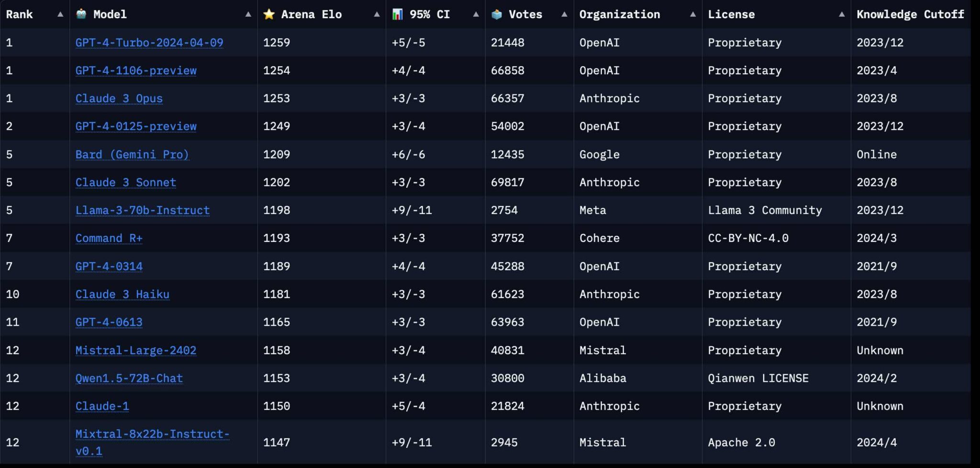The width and height of the screenshot is (980, 468).
Task: Click the Votes column sort arrow
Action: coord(564,14)
